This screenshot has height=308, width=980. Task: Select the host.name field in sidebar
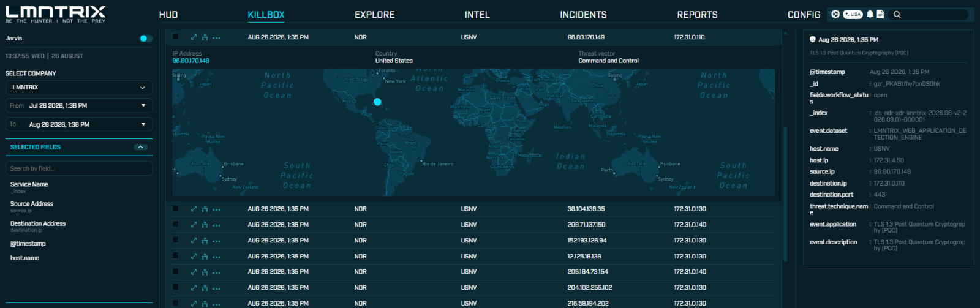(24, 258)
